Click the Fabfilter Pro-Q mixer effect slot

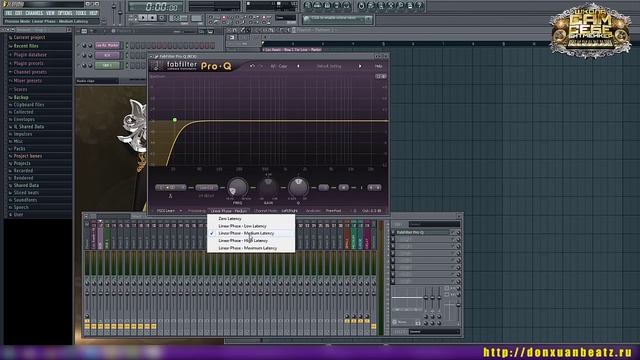pyautogui.click(x=424, y=233)
